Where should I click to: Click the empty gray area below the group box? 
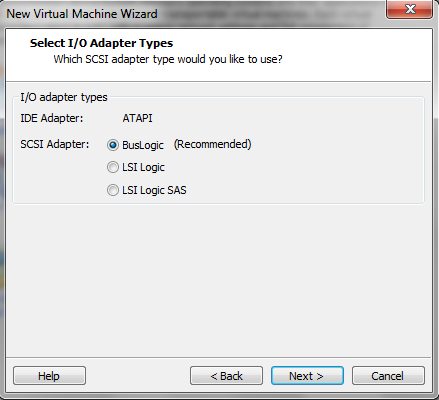click(218, 280)
